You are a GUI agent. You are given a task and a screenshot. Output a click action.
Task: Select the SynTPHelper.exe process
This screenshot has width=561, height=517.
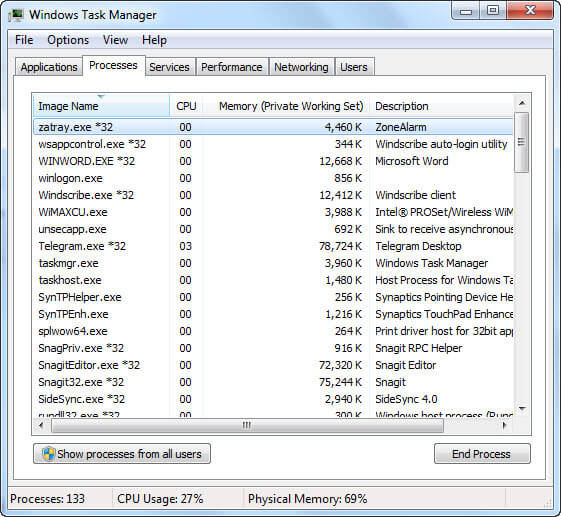click(x=273, y=297)
